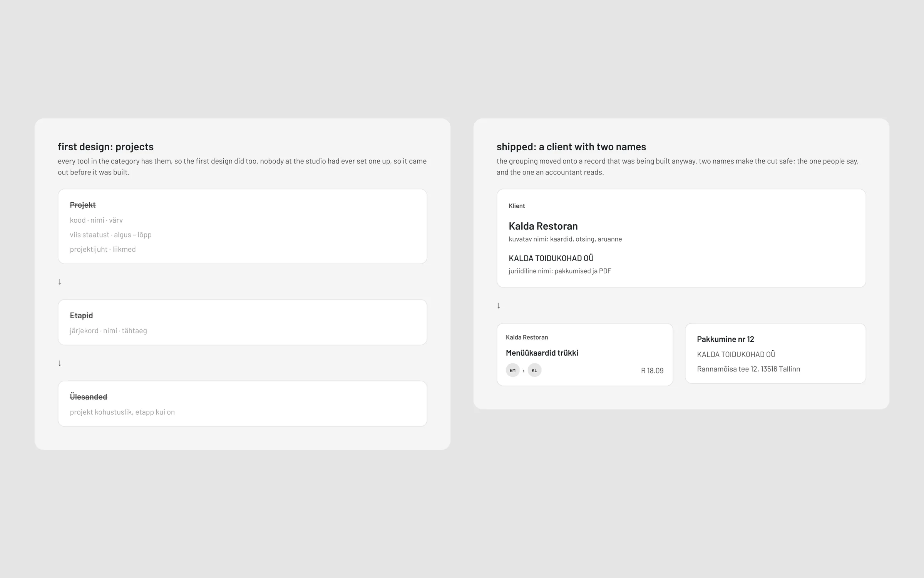
Task: Click the heading shipped: a client with two names
Action: click(571, 147)
